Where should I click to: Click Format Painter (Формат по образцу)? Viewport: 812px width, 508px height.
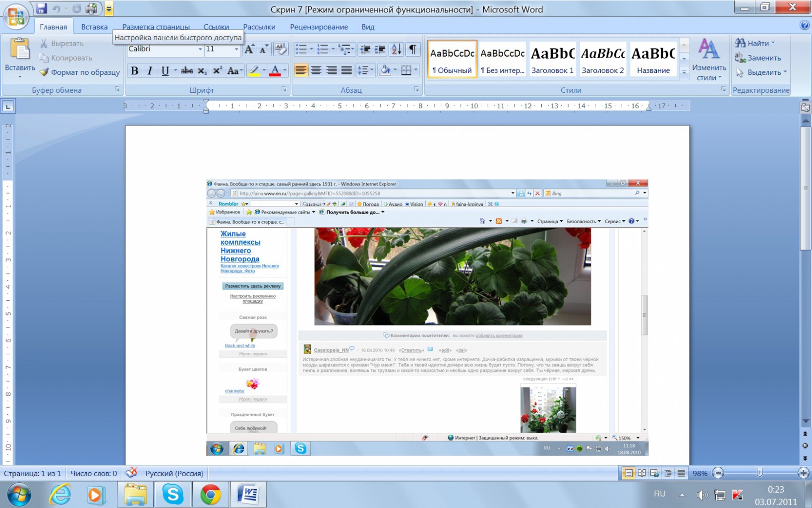click(79, 72)
